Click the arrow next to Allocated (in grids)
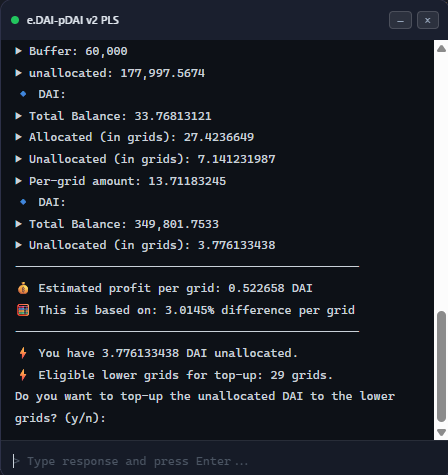 coord(19,137)
